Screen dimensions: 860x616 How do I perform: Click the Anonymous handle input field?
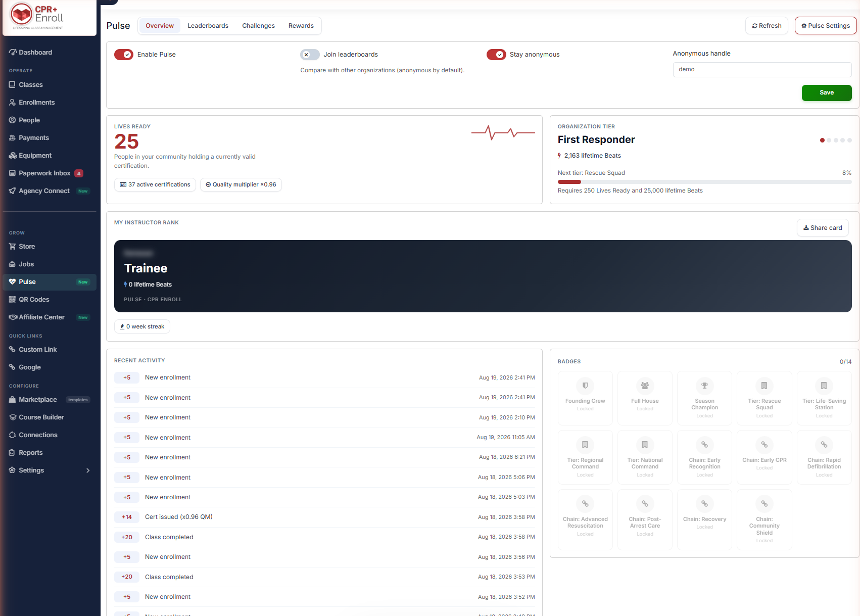[x=762, y=70]
